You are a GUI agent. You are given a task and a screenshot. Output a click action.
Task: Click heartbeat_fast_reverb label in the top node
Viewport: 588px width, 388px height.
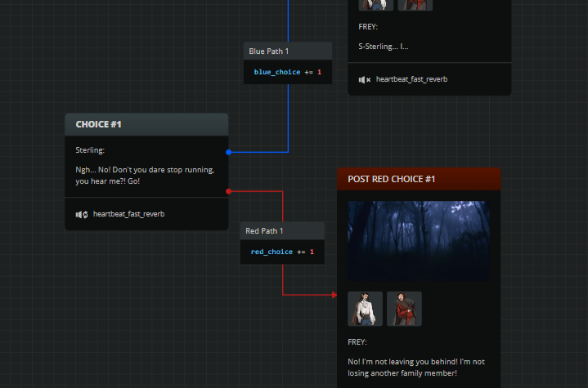click(x=411, y=79)
